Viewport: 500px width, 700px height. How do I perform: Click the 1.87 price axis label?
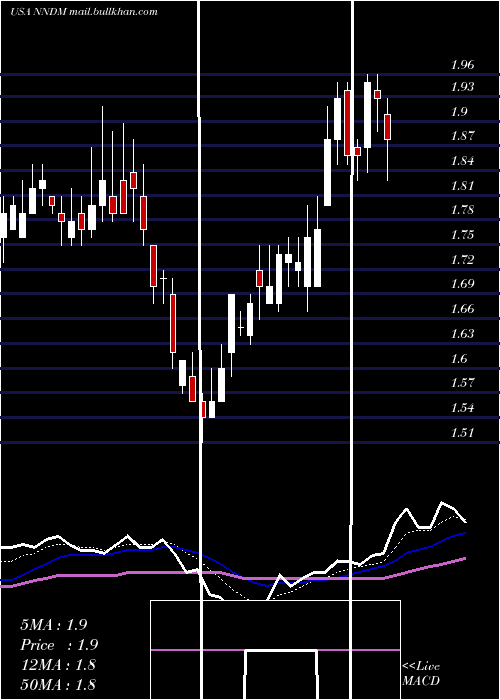tap(462, 136)
